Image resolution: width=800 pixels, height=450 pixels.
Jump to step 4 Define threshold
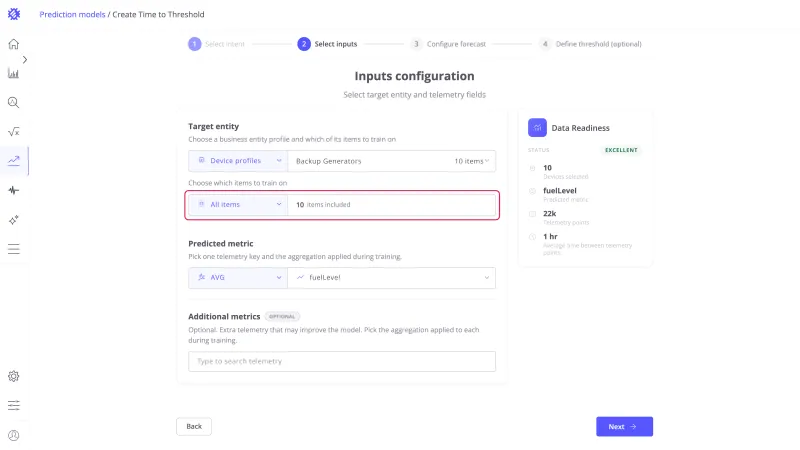click(x=590, y=44)
